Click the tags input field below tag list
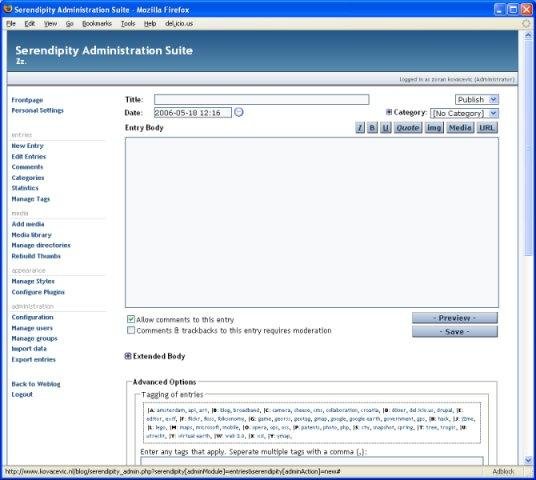This screenshot has width=536, height=480. click(312, 461)
